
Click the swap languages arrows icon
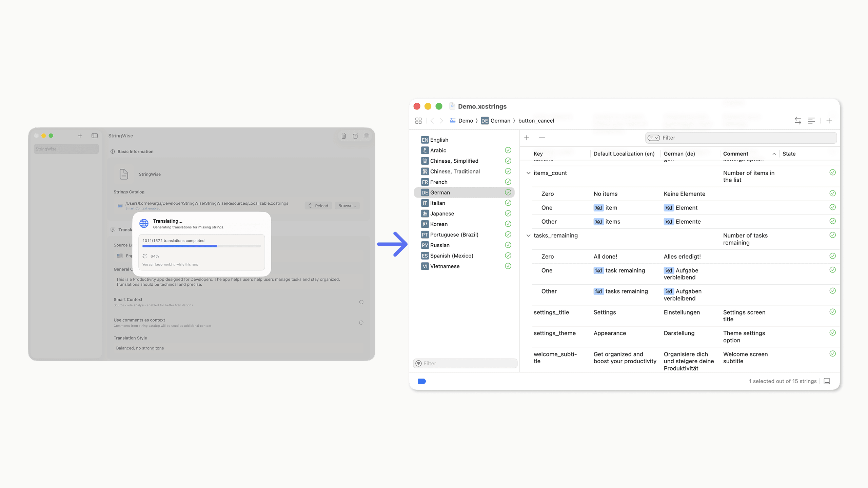coord(798,121)
